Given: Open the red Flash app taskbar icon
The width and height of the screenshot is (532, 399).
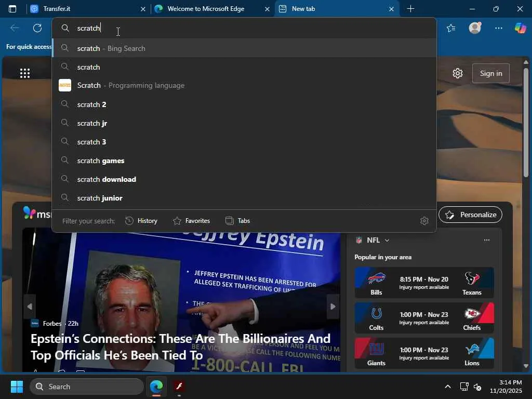Looking at the screenshot, I should coord(179,387).
